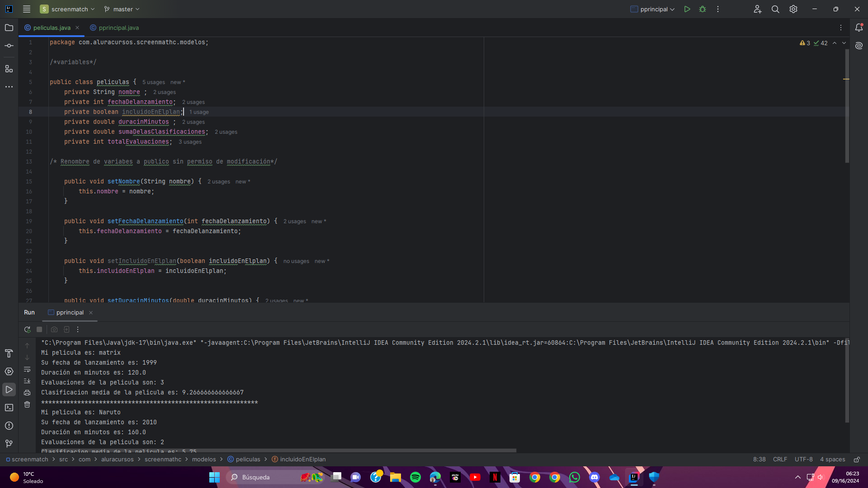Click the console horizontal scrollbar
The height and width of the screenshot is (488, 868).
(x=278, y=450)
